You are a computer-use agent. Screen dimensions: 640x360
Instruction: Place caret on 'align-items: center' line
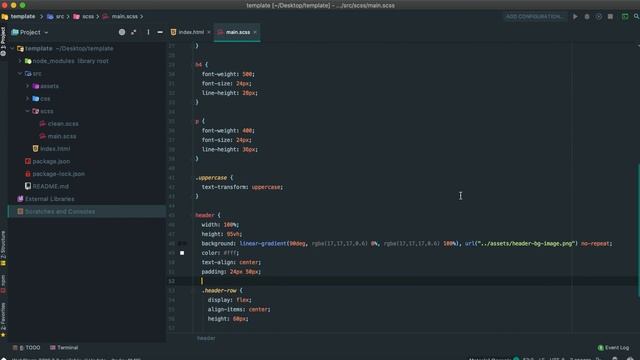239,309
